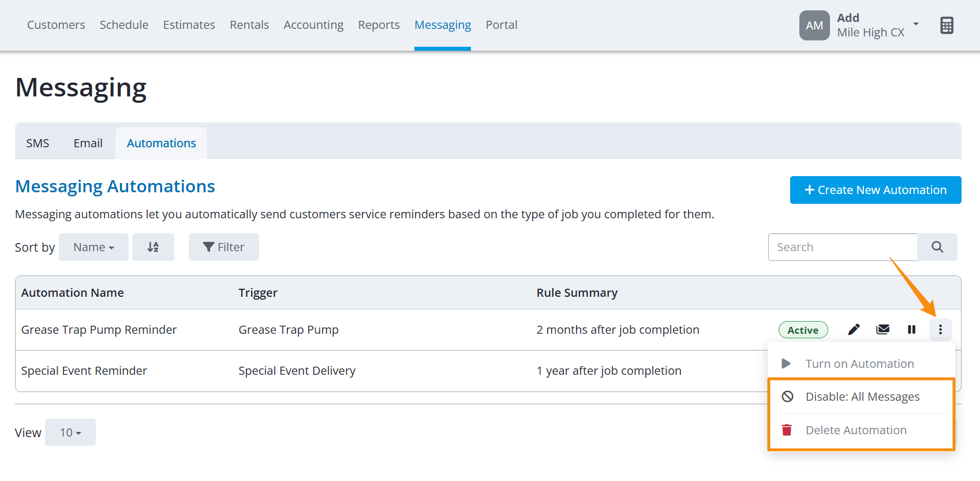Click the Active status badge
This screenshot has width=980, height=481.
pos(803,330)
